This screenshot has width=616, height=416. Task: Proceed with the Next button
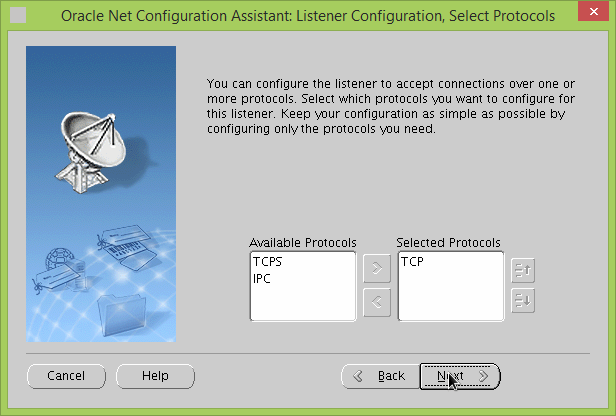coord(460,376)
